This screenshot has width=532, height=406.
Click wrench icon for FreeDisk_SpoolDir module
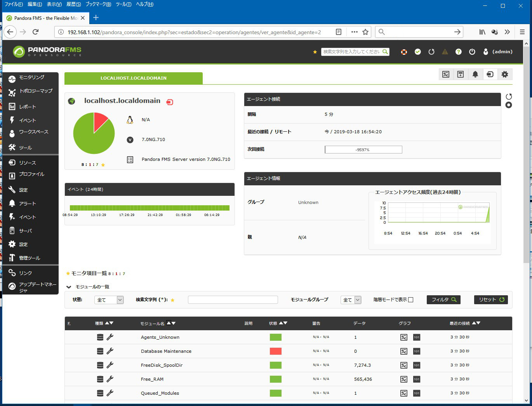click(x=110, y=365)
